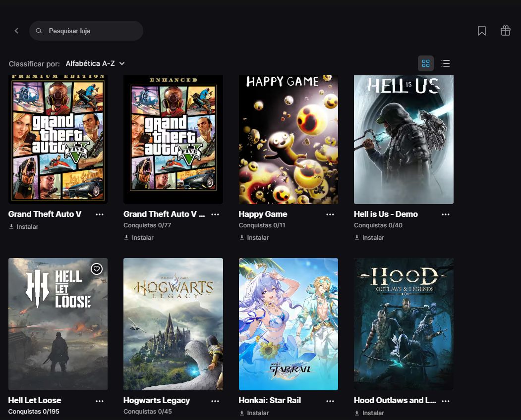This screenshot has width=521, height=420.
Task: Open the GTA V Enhanced cover art
Action: 173,140
